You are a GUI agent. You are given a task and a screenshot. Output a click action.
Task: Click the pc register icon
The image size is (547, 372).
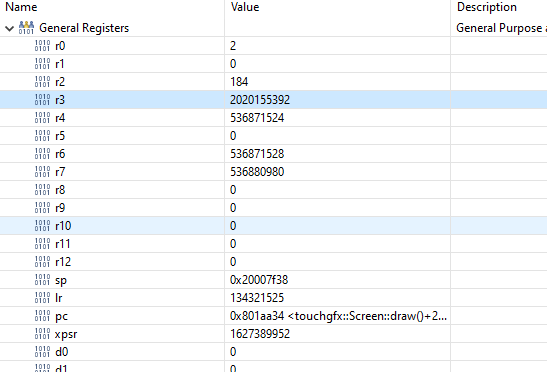pyautogui.click(x=42, y=316)
